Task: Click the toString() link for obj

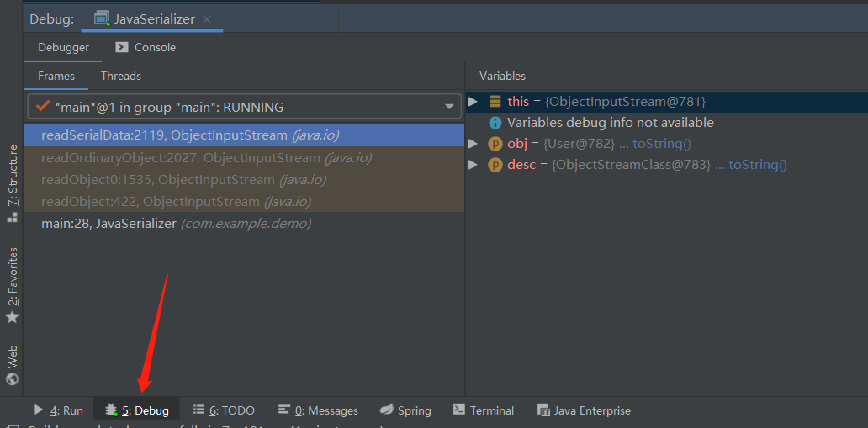Action: (x=662, y=144)
